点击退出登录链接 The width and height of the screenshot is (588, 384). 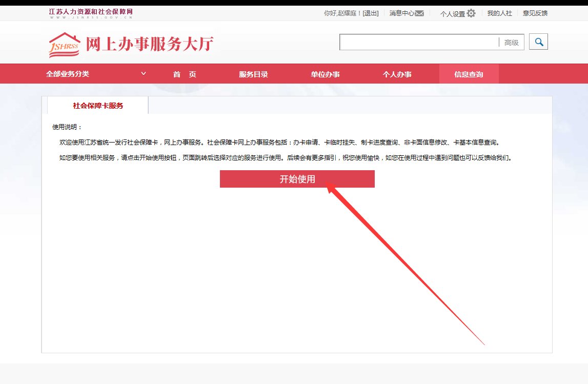tap(370, 13)
